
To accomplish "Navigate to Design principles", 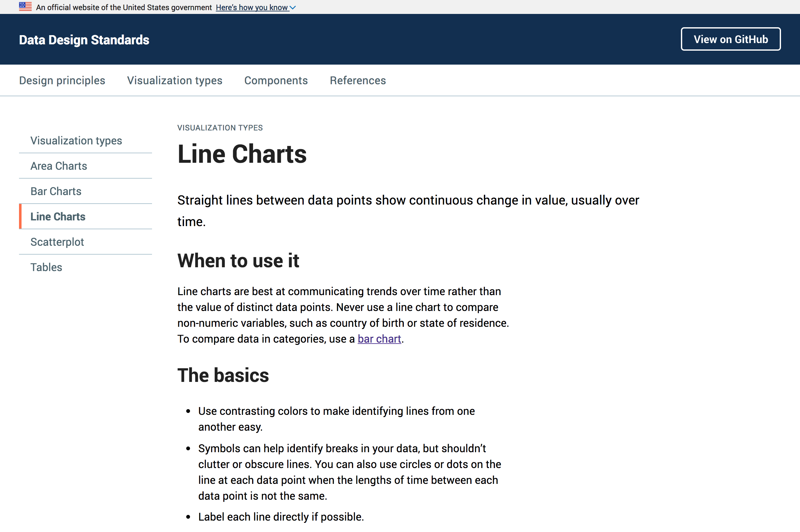I will pos(62,80).
